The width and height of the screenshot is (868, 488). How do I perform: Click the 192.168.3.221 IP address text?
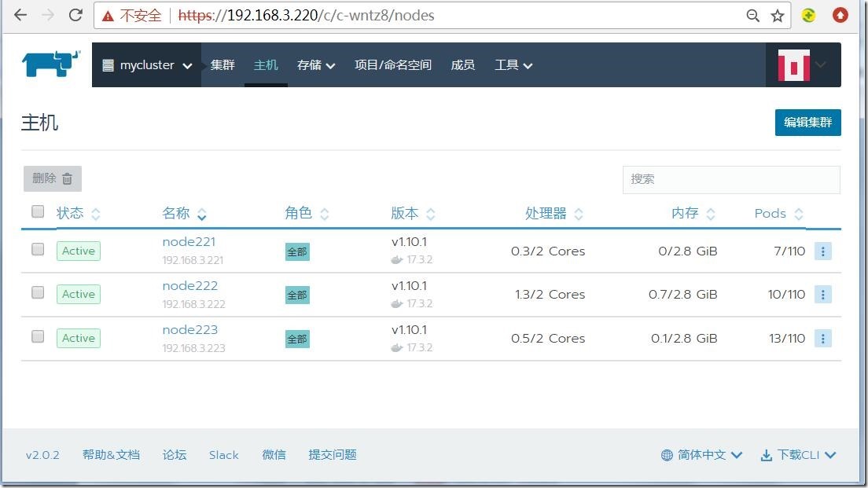[193, 260]
